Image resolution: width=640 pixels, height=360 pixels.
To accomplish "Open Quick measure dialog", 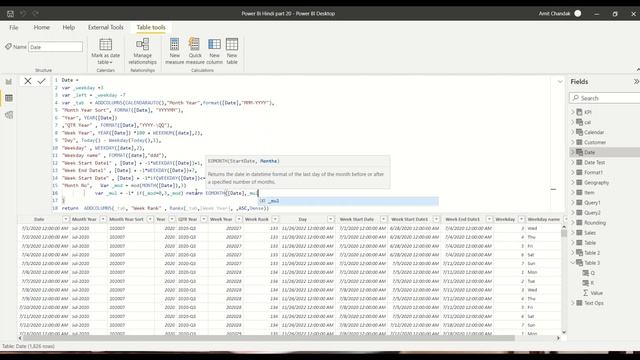I will point(195,51).
